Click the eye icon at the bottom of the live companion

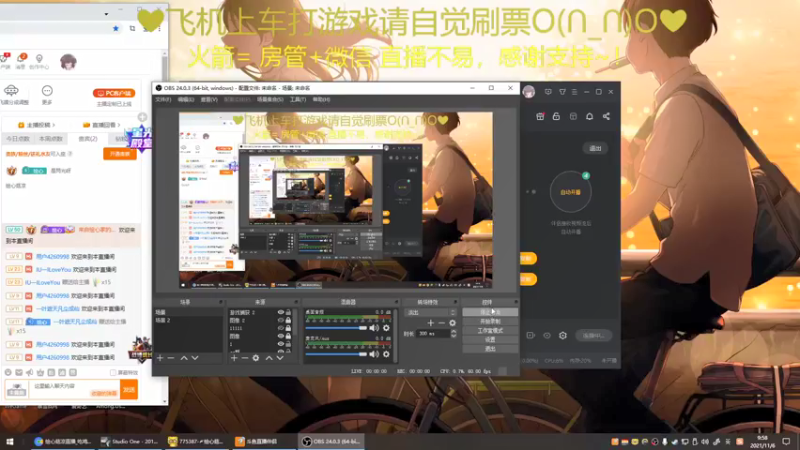pos(547,336)
